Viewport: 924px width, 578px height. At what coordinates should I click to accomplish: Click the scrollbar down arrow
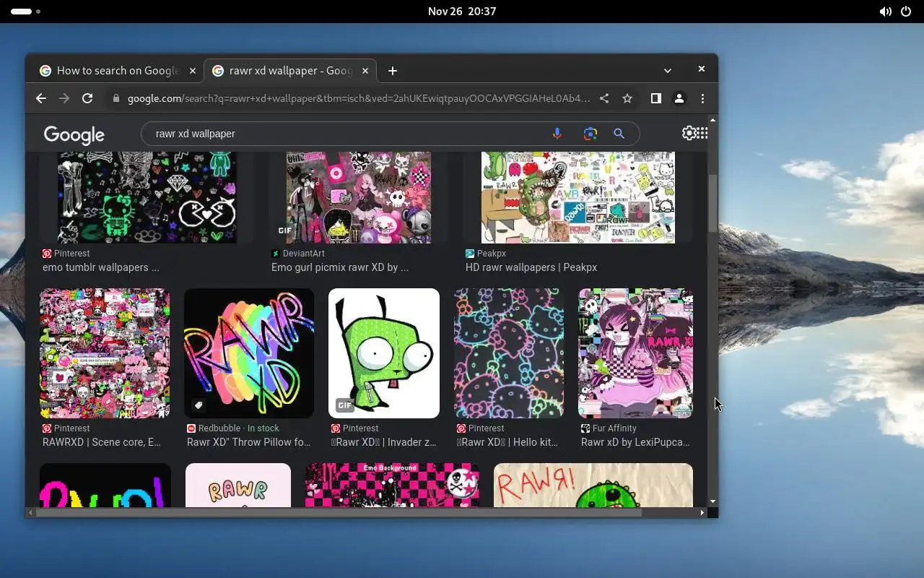713,501
